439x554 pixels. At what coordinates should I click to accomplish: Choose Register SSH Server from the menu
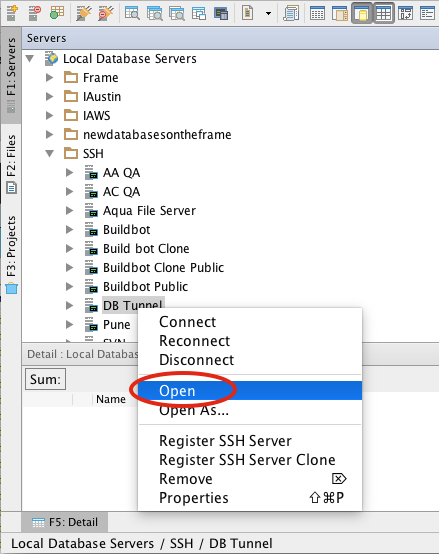pyautogui.click(x=250, y=441)
